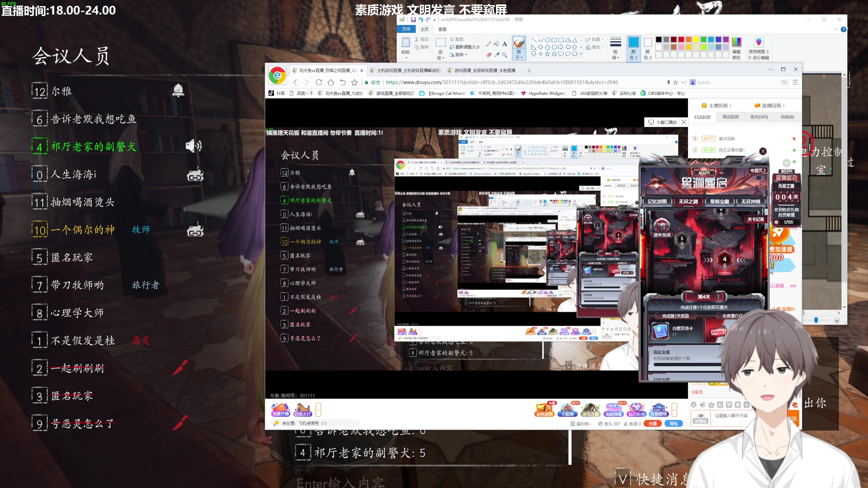Click the Paint save icon in title bar
The image size is (868, 488).
413,20
